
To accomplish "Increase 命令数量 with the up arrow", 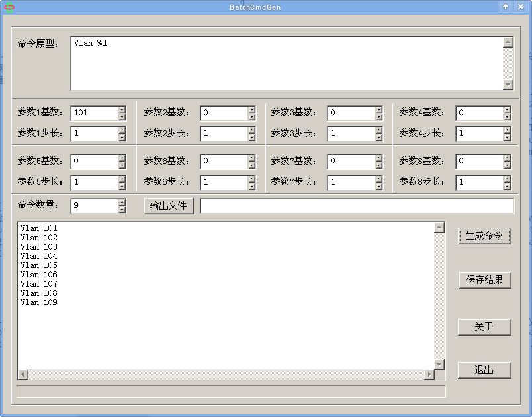I will pos(122,203).
